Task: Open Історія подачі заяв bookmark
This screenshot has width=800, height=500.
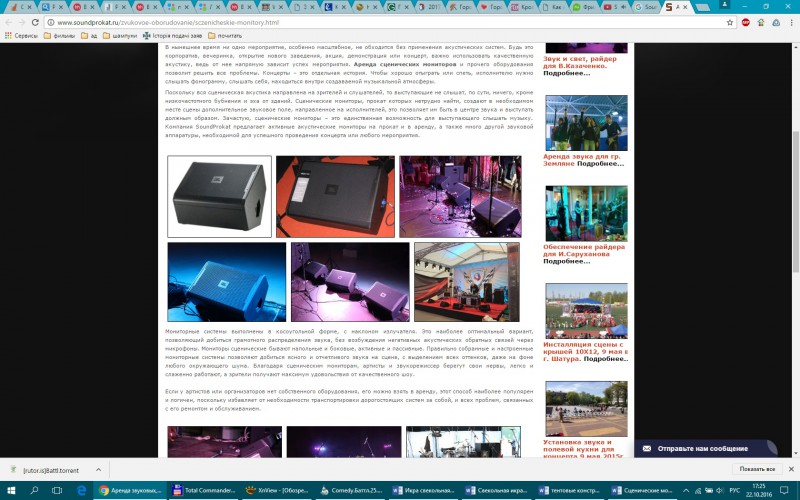Action: click(x=172, y=36)
